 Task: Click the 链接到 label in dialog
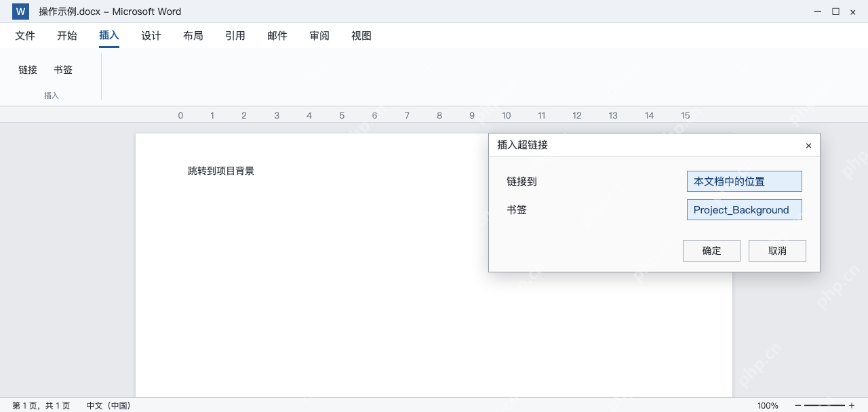coord(521,182)
